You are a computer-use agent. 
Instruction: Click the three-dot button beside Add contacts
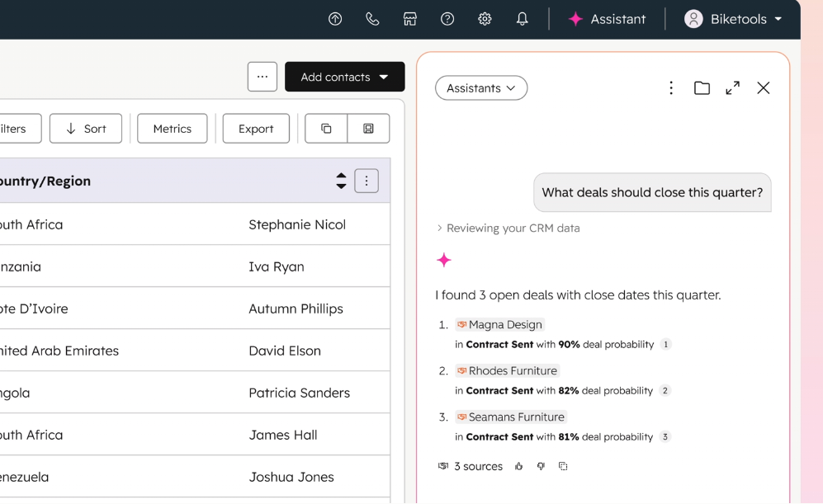point(263,77)
